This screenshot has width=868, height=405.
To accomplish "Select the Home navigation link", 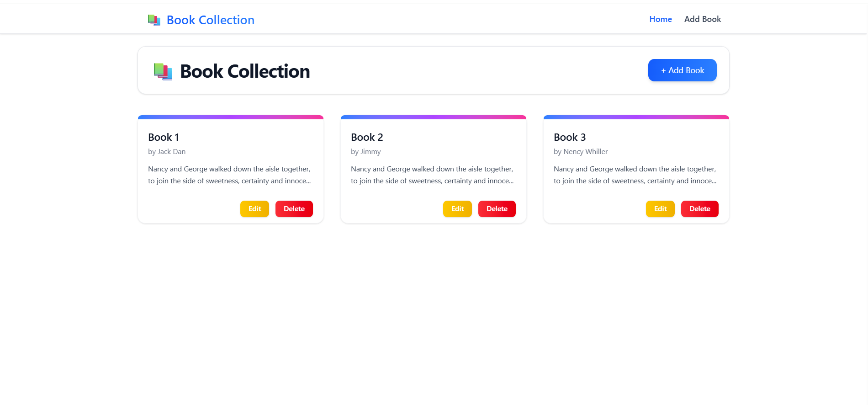I will tap(660, 19).
